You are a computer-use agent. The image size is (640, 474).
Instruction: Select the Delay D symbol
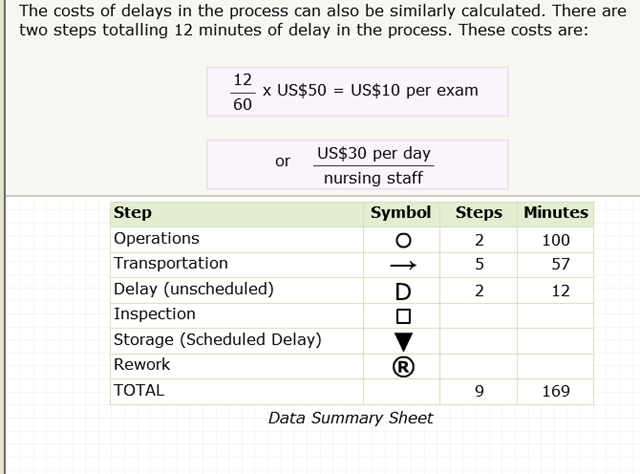402,292
